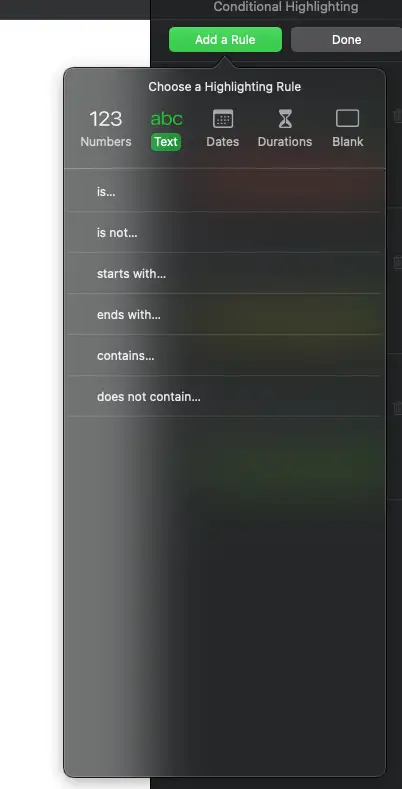Select the "starts with…" rule

(x=224, y=274)
